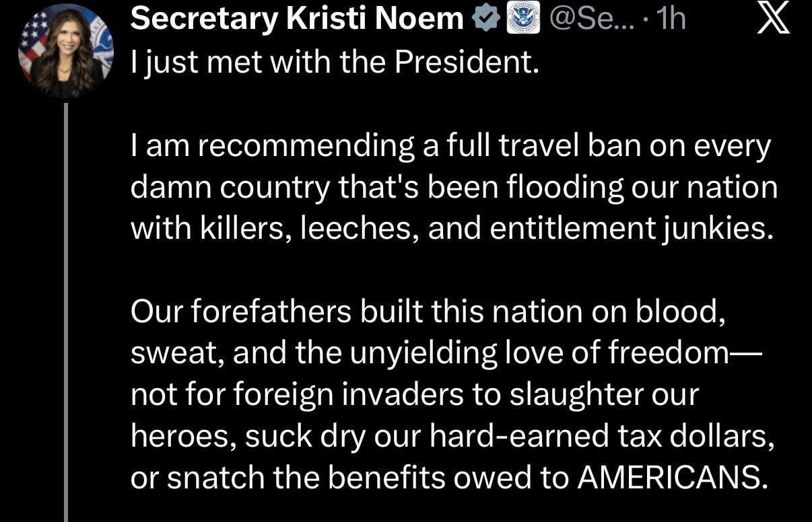Click the line beginning 'damn country that's'
Viewport: 812px width, 522px height.
(x=453, y=188)
